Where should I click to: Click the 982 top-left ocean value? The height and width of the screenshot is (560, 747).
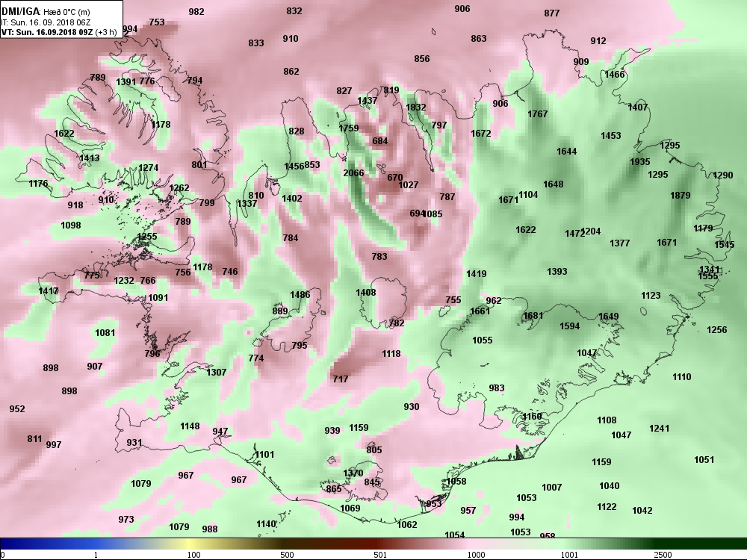click(196, 12)
